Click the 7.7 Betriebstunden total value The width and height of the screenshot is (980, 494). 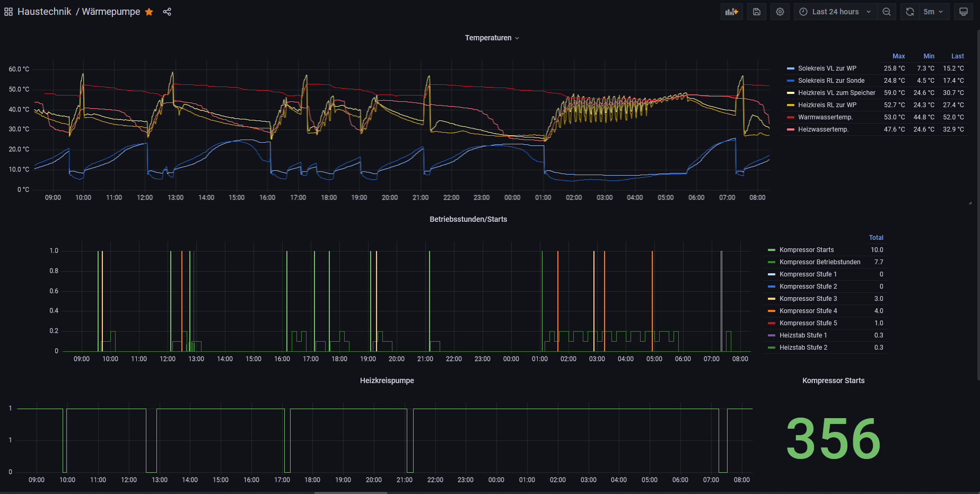(879, 262)
